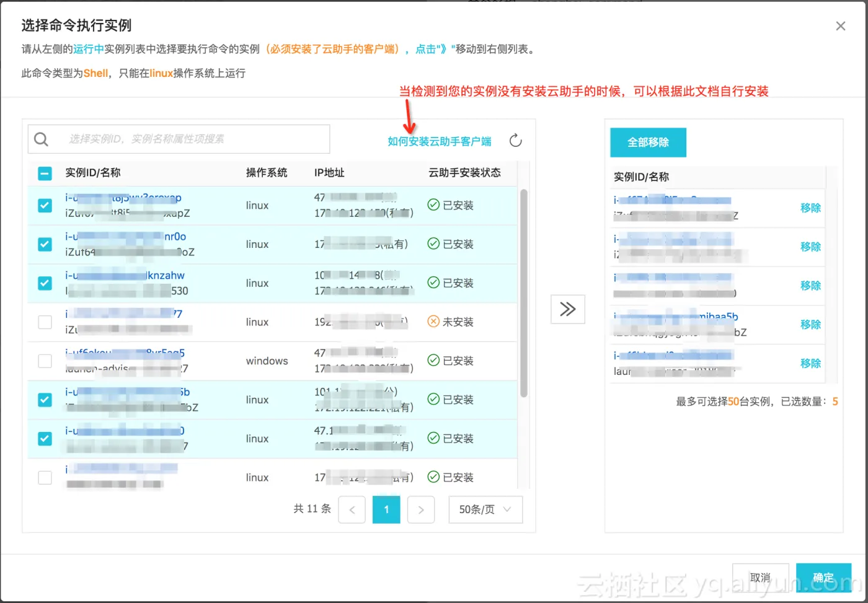Image resolution: width=868 pixels, height=603 pixels.
Task: Remove the third selected instance on right
Action: coord(810,286)
